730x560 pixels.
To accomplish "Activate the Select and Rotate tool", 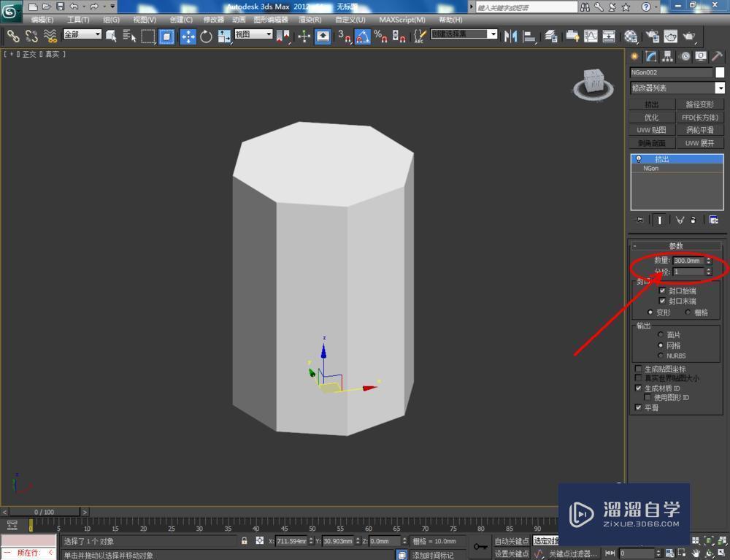I will (207, 37).
